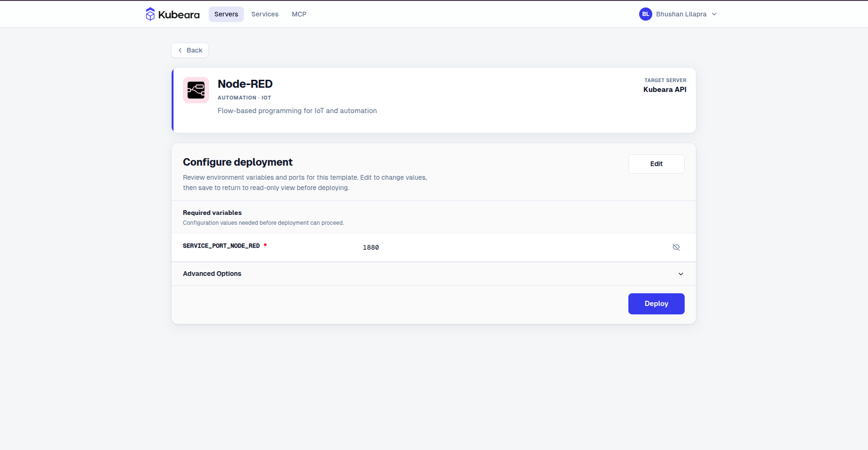Click the TARGET SERVER label
Screen dimensions: 868x450
(665, 80)
